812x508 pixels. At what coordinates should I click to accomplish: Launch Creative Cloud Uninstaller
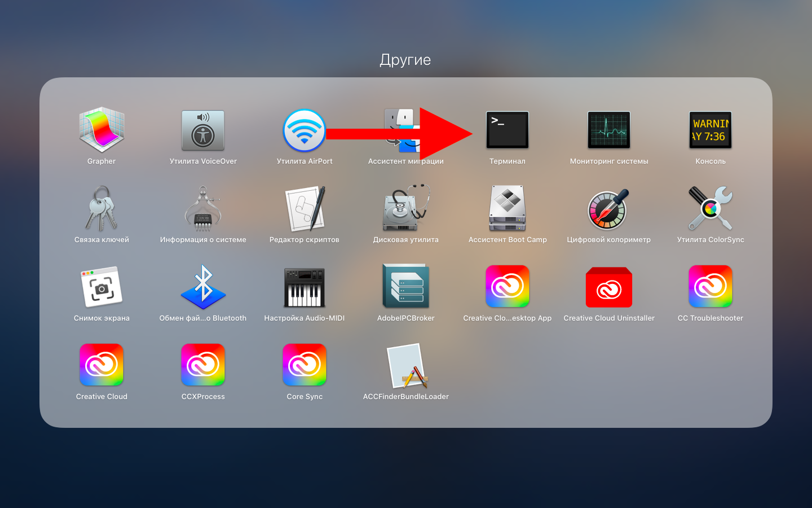[609, 287]
